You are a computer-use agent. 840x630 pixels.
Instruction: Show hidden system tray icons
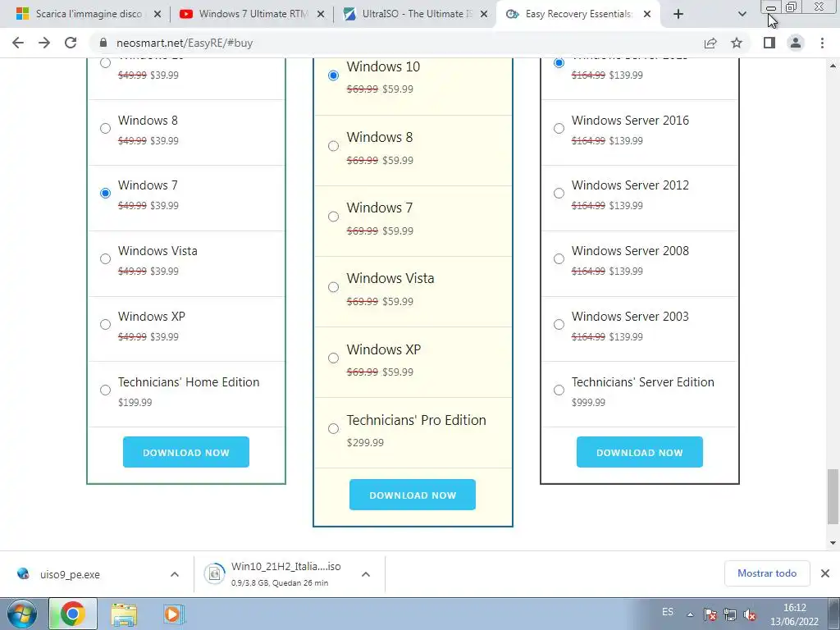point(690,615)
